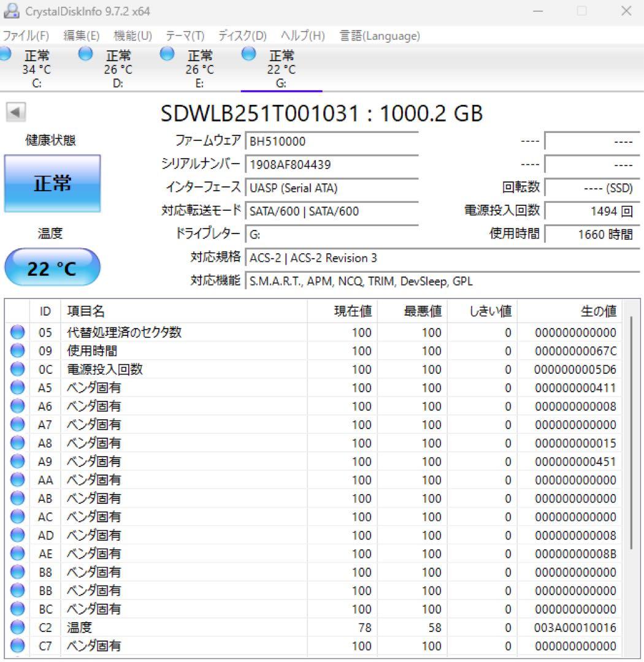Click the status dot for 使用時間 attribute
644x662 pixels.
tap(17, 350)
